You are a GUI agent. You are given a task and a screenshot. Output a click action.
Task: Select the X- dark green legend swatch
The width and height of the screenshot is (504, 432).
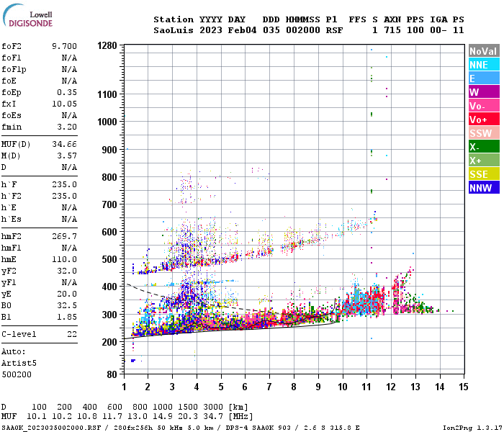484,147
